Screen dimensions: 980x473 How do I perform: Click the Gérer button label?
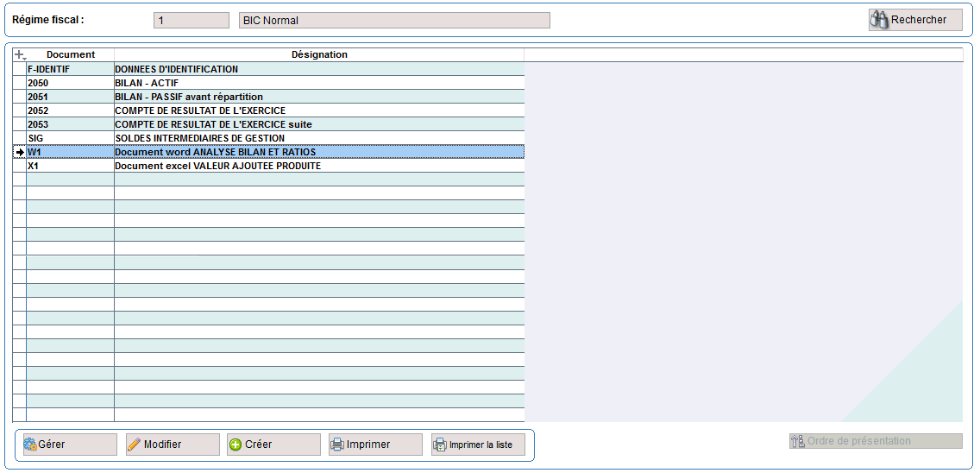pos(51,445)
